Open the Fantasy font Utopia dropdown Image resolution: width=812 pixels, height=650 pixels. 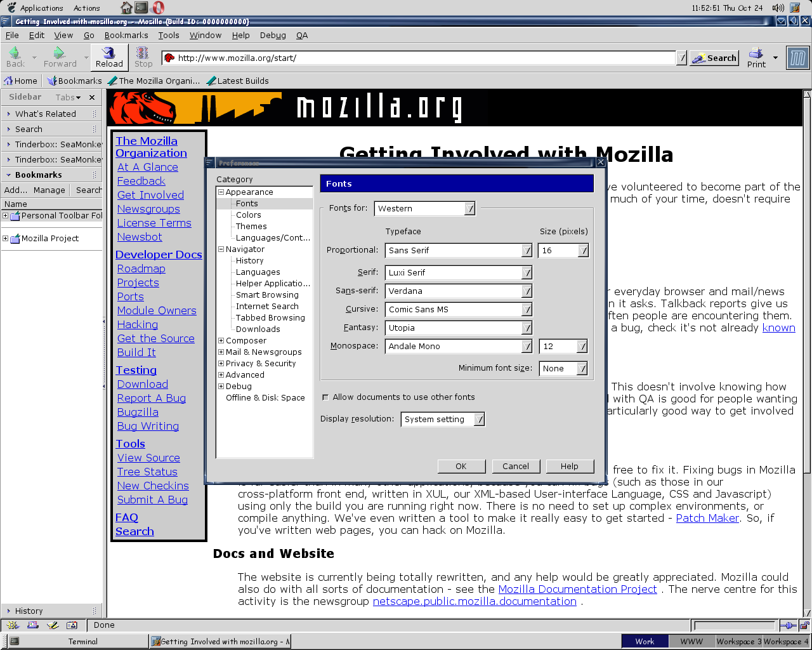tap(459, 328)
